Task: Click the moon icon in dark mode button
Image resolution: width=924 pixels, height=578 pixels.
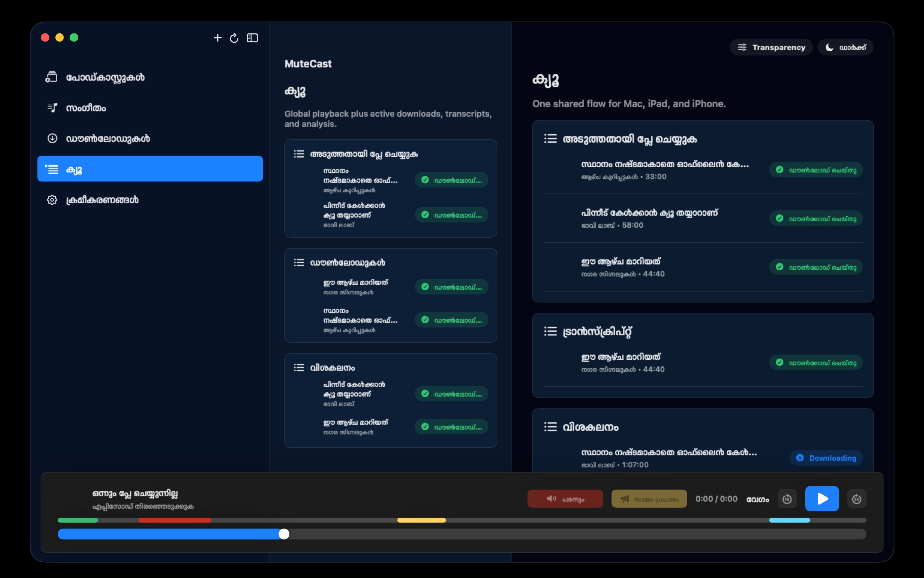Action: click(829, 47)
